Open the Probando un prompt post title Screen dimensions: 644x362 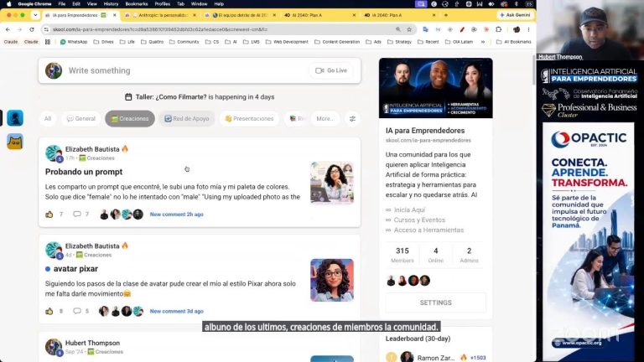[84, 172]
